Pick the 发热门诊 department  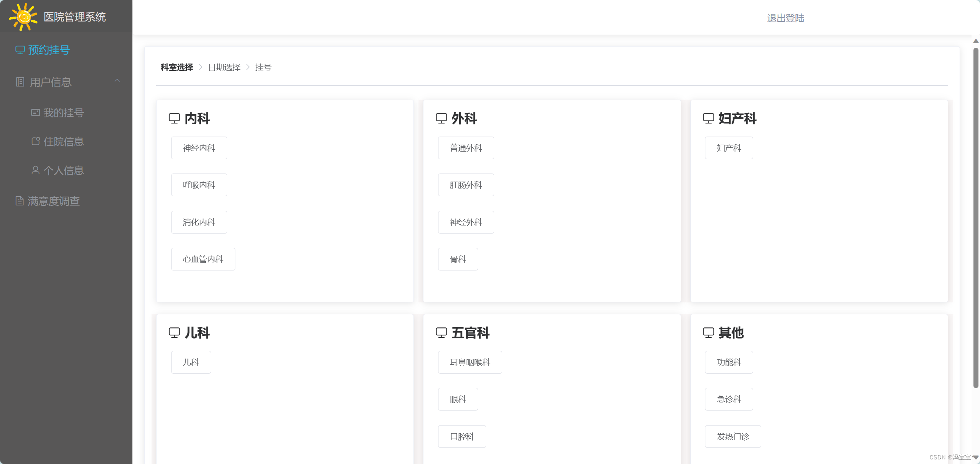732,436
